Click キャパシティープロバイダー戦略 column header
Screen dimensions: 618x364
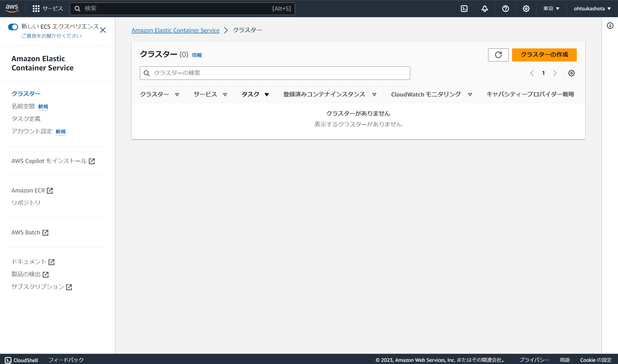(x=530, y=94)
